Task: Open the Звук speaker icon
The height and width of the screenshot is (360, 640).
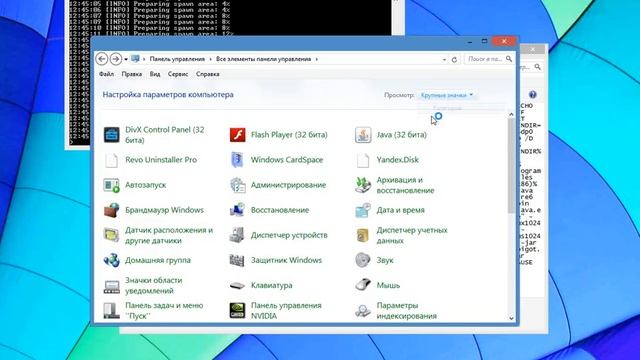Action: (x=363, y=260)
